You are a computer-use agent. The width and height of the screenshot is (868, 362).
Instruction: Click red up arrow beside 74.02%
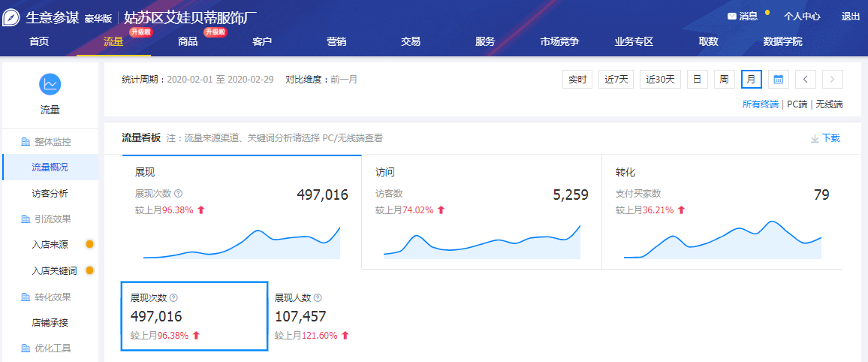(x=441, y=210)
